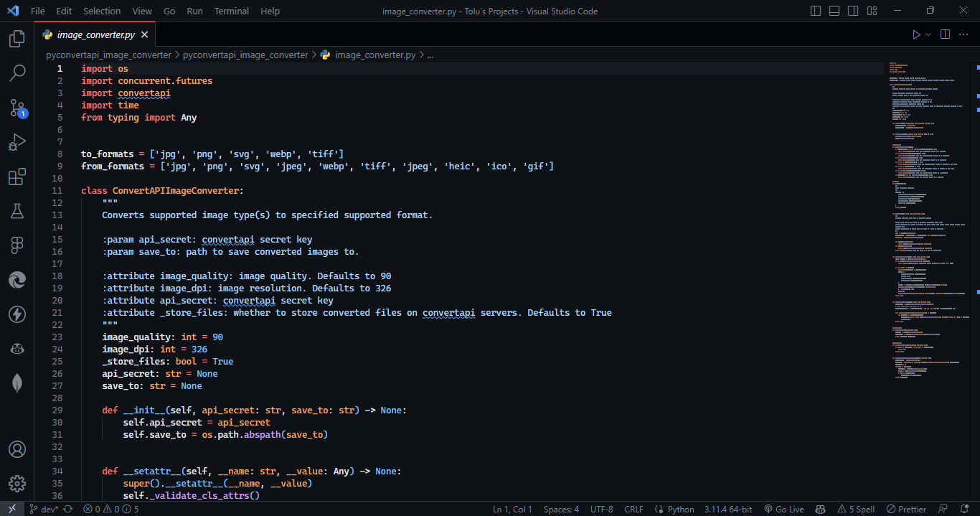
Task: Open the Accounts menu in activity bar
Action: [17, 449]
